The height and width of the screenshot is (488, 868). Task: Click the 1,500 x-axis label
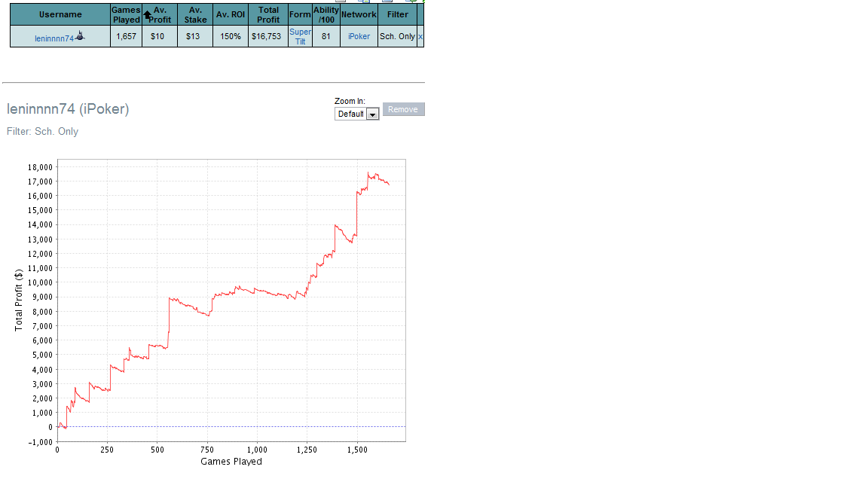point(357,450)
